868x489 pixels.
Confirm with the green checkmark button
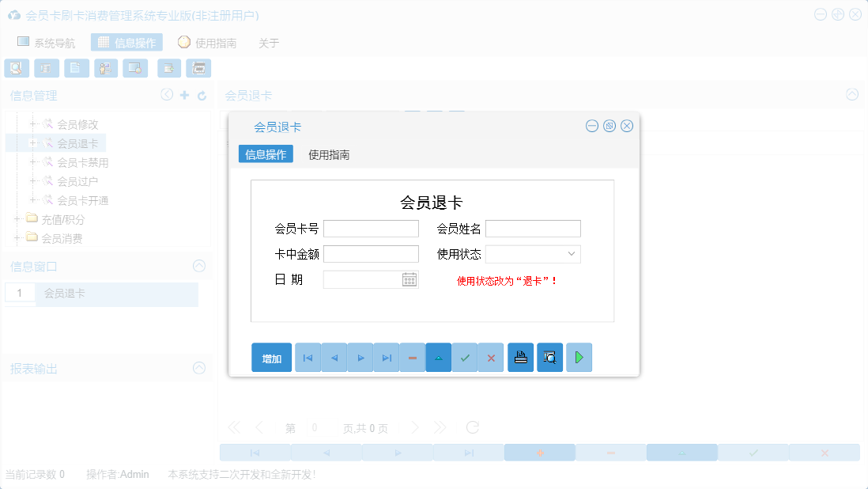click(465, 357)
